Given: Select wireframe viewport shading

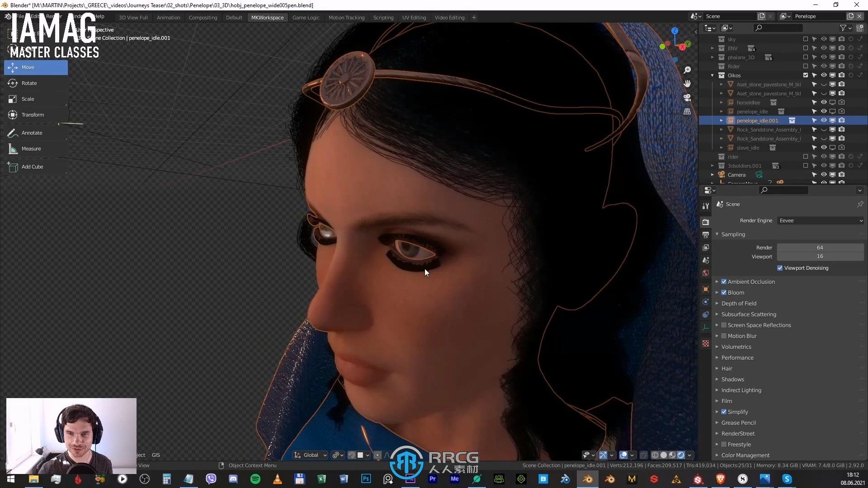Looking at the screenshot, I should [x=655, y=455].
